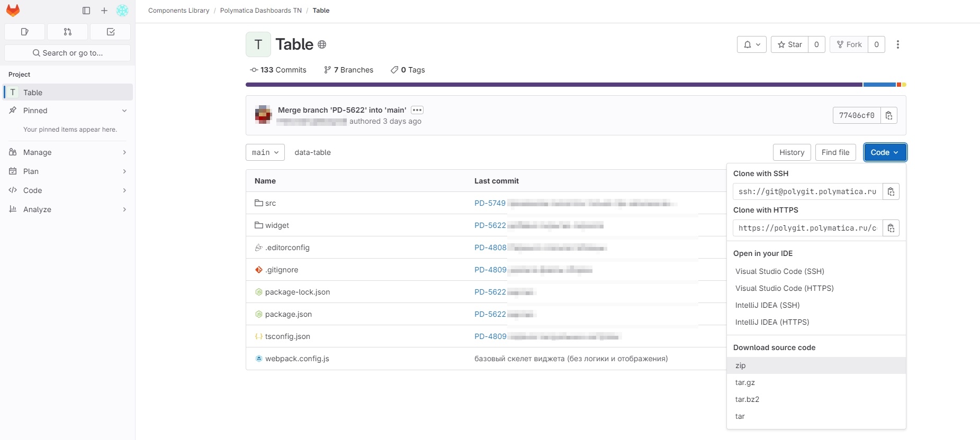Copy the commit SHA 77406cf0

pos(889,115)
